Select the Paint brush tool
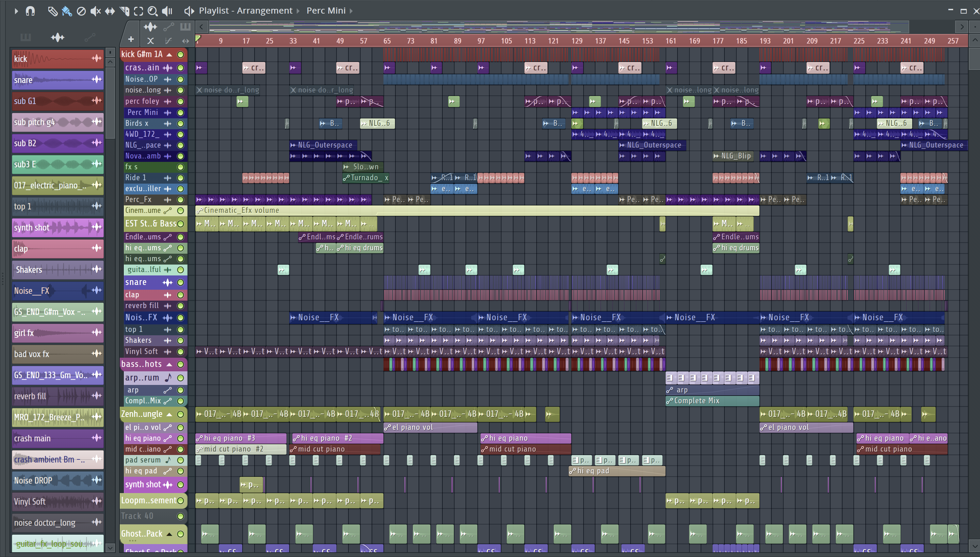Image resolution: width=980 pixels, height=557 pixels. point(67,11)
